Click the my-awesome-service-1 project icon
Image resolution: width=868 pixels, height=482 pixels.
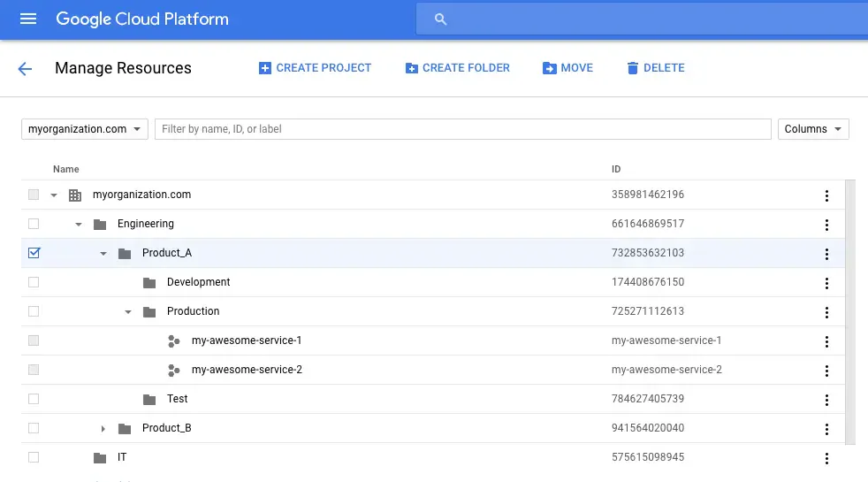pos(174,341)
